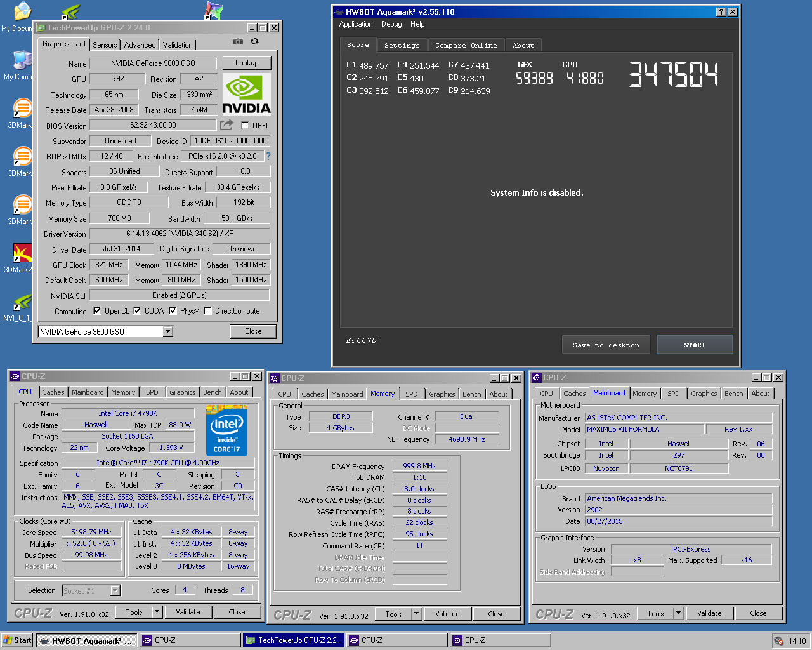Viewport: 812px width, 650px height.
Task: Open Bench tab in CPU-Z Mainboard window
Action: click(x=734, y=394)
